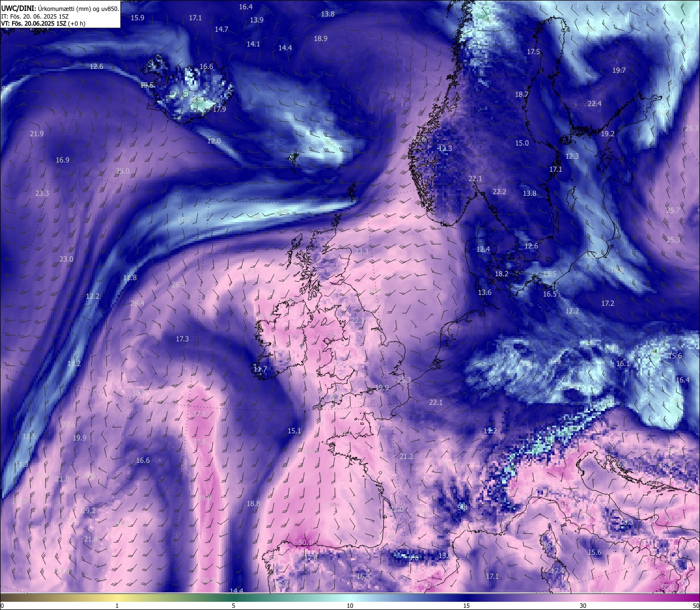
Task: Click the 15.0 value over Sweden
Action: 522,143
